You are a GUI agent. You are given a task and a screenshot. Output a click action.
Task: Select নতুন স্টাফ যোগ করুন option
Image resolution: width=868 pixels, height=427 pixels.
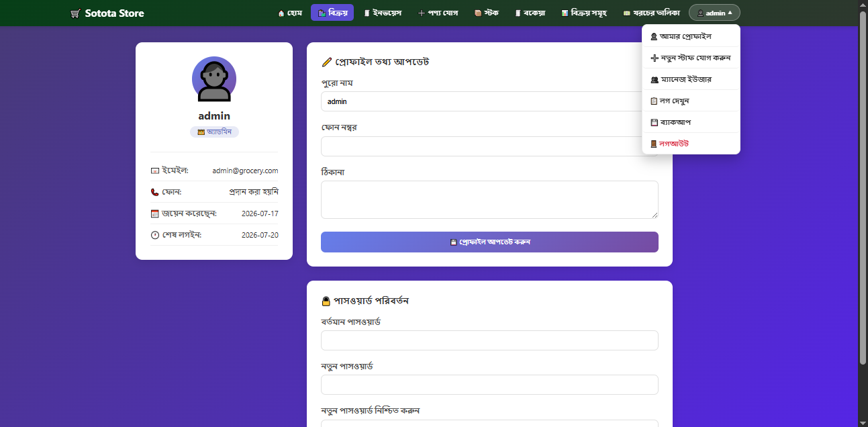691,58
